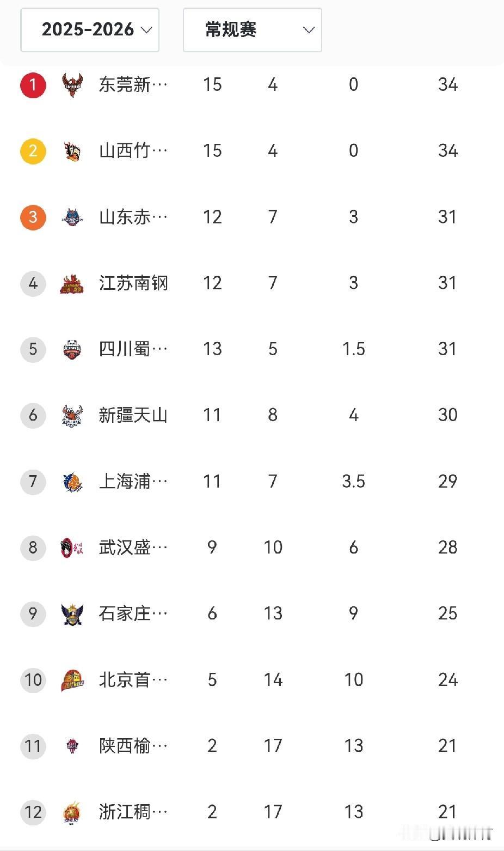The height and width of the screenshot is (851, 504).
Task: Open the 北京首 team link
Action: 133,680
